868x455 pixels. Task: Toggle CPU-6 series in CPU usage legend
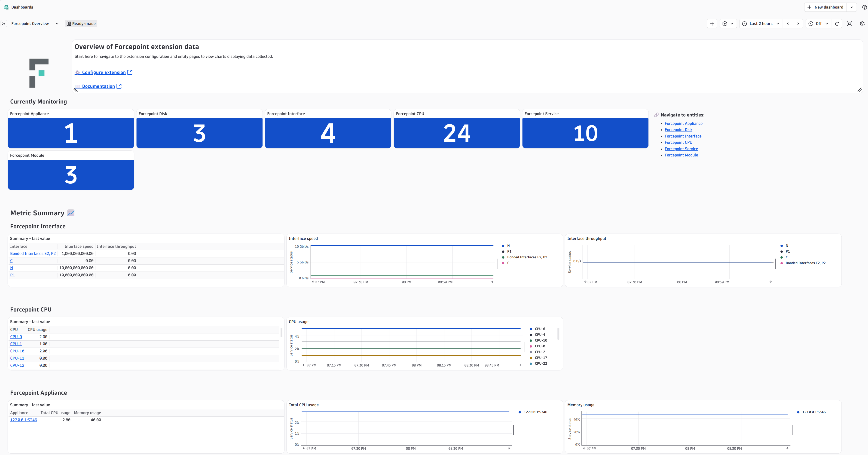537,329
